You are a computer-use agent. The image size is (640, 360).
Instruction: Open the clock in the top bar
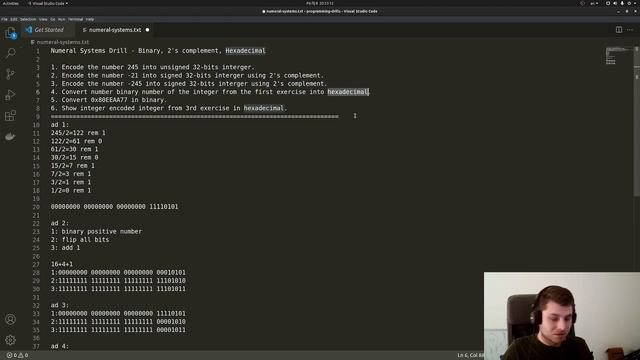(x=320, y=3)
